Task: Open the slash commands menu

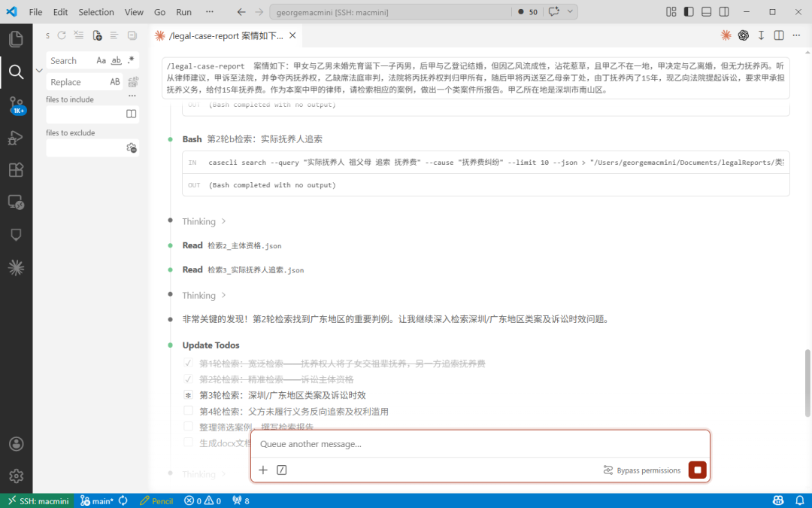Action: (282, 470)
